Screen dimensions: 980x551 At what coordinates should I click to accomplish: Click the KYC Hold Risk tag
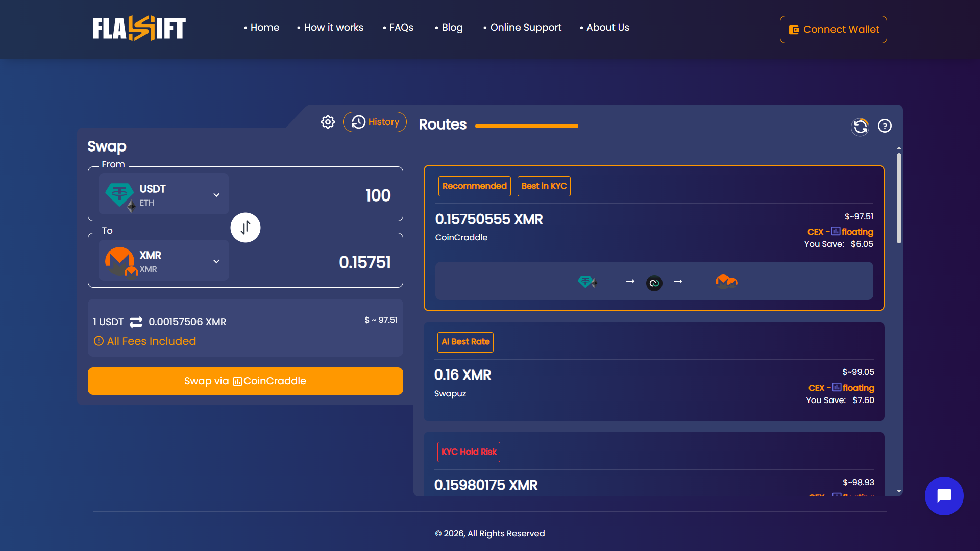(x=469, y=452)
